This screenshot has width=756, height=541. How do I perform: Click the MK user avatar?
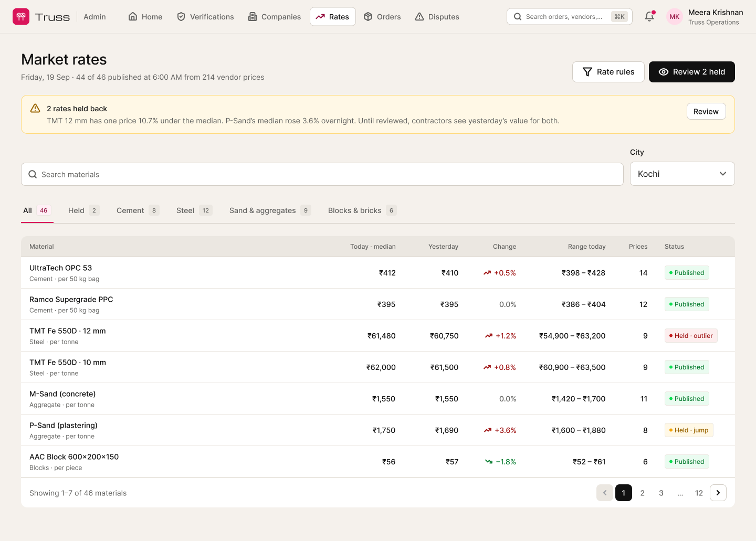click(675, 17)
